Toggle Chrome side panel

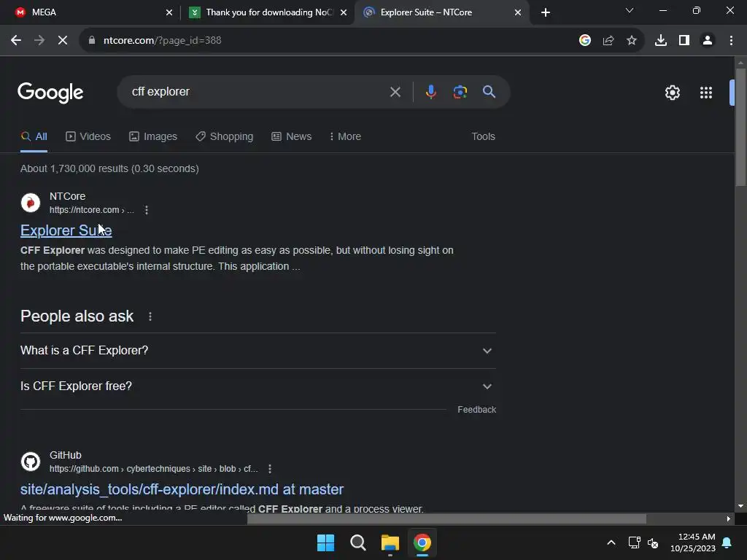click(x=684, y=41)
